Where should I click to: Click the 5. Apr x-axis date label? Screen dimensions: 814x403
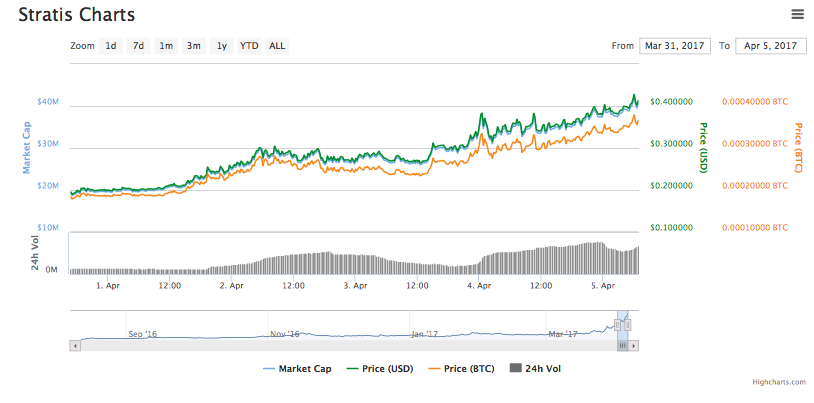click(602, 285)
